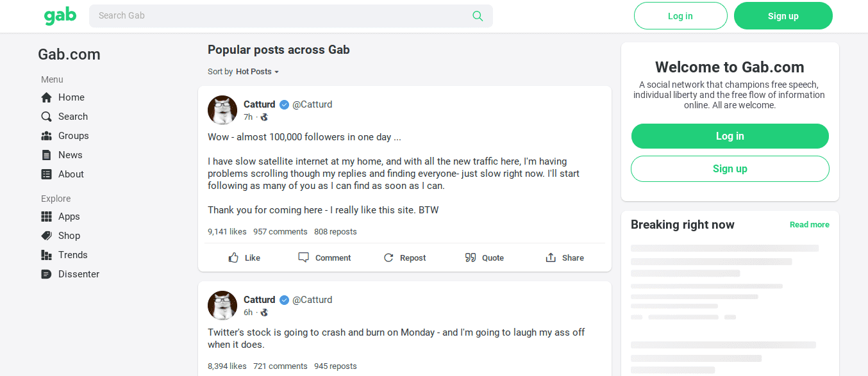Viewport: 868px width, 376px height.
Task: Click the gab logo
Action: [x=60, y=16]
